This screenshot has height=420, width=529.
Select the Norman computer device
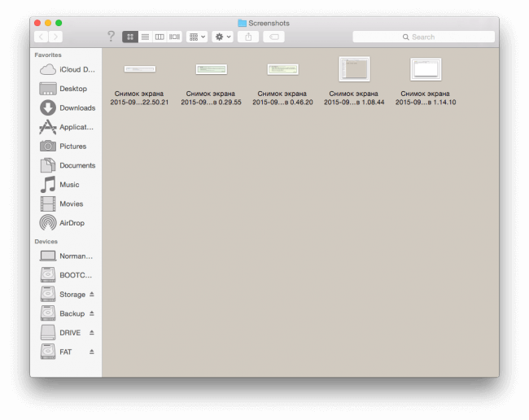[x=67, y=256]
